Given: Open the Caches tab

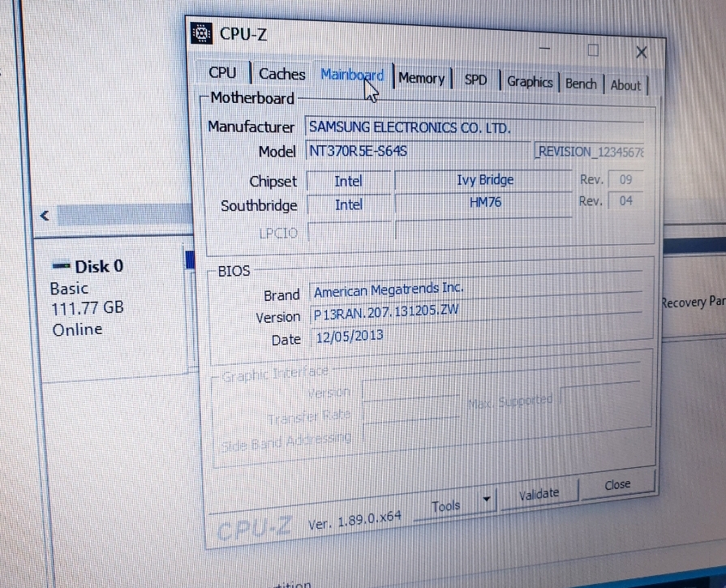Looking at the screenshot, I should pyautogui.click(x=281, y=74).
